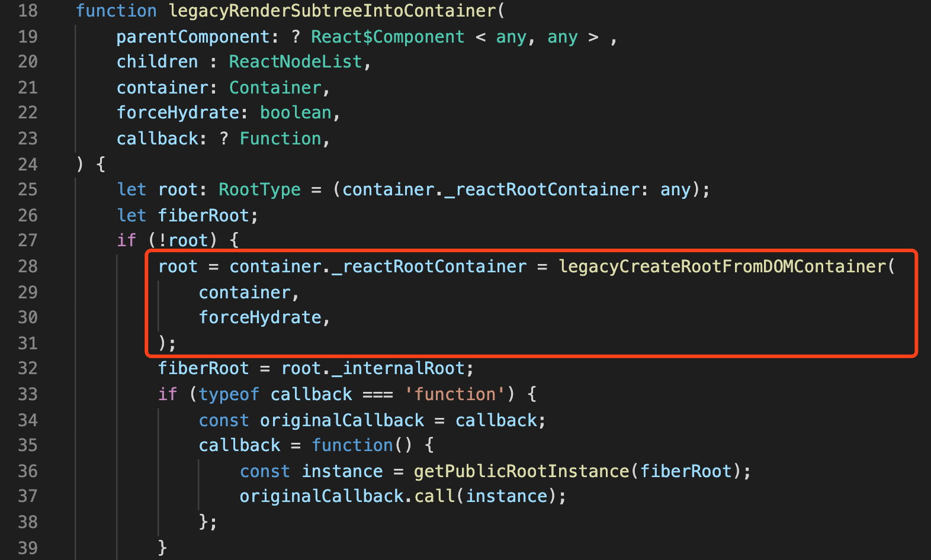Click the legacyCreateRootFromDOMContainer call
Image resolution: width=931 pixels, height=560 pixels.
point(723,266)
